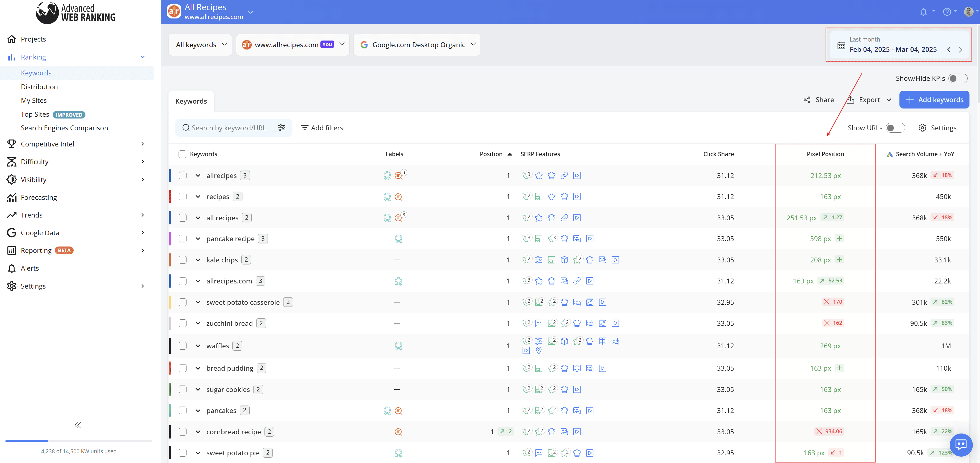Check the sugar cookies checkbox
980x463 pixels.
183,390
